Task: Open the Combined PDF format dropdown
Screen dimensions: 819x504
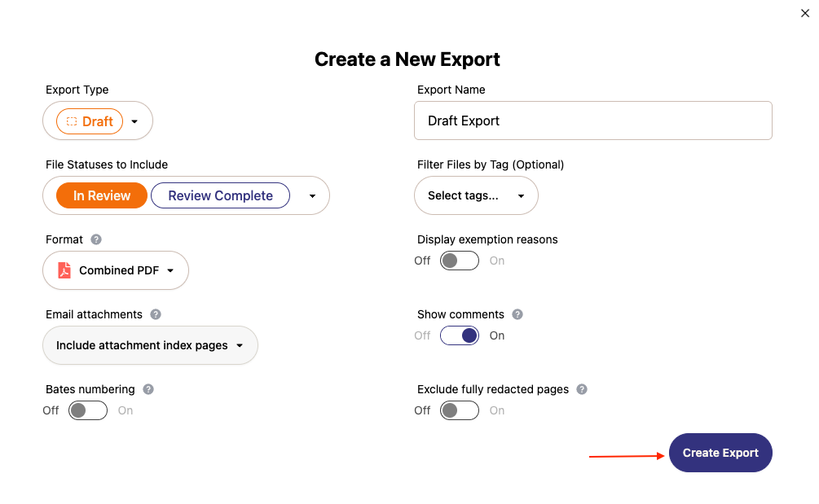Action: point(116,270)
